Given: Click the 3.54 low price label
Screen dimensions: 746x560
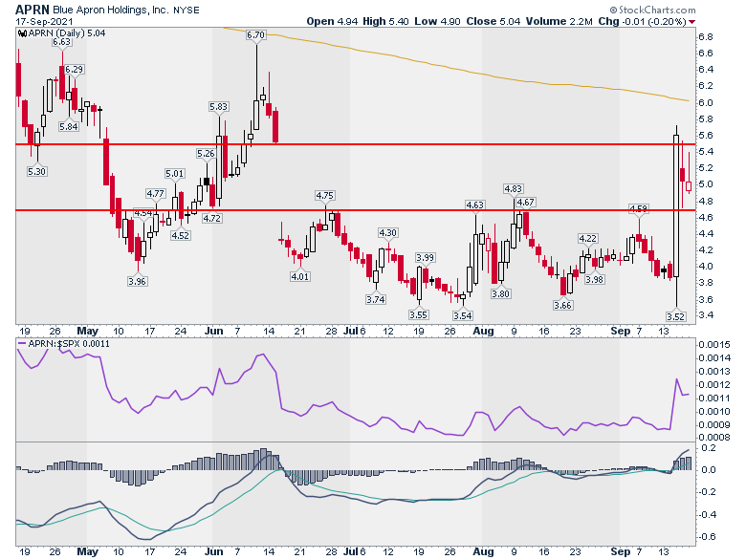Looking at the screenshot, I should coord(463,316).
